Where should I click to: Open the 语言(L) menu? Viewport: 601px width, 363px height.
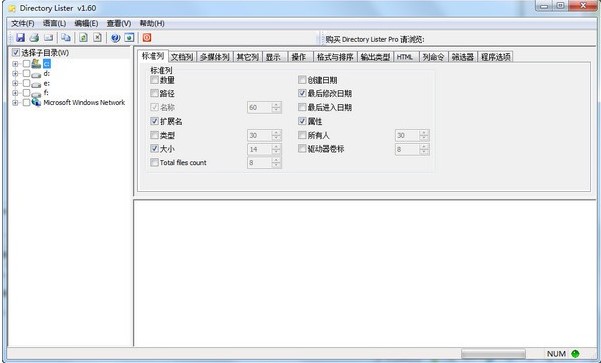tap(54, 23)
